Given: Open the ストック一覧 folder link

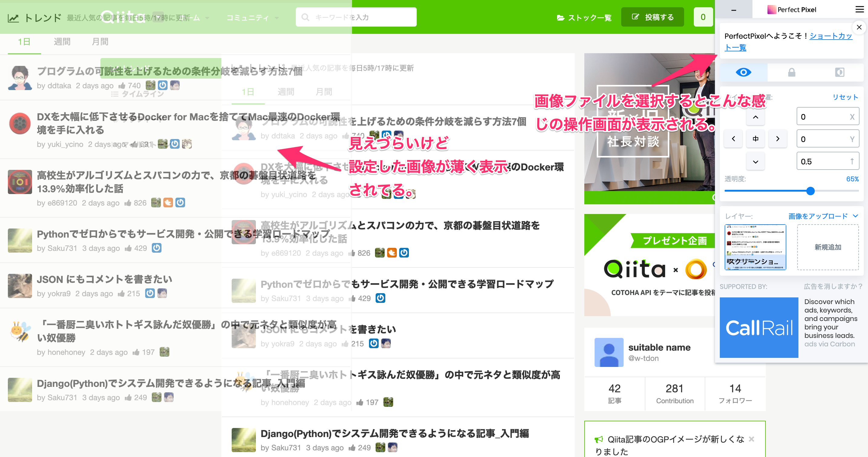Looking at the screenshot, I should pyautogui.click(x=584, y=18).
